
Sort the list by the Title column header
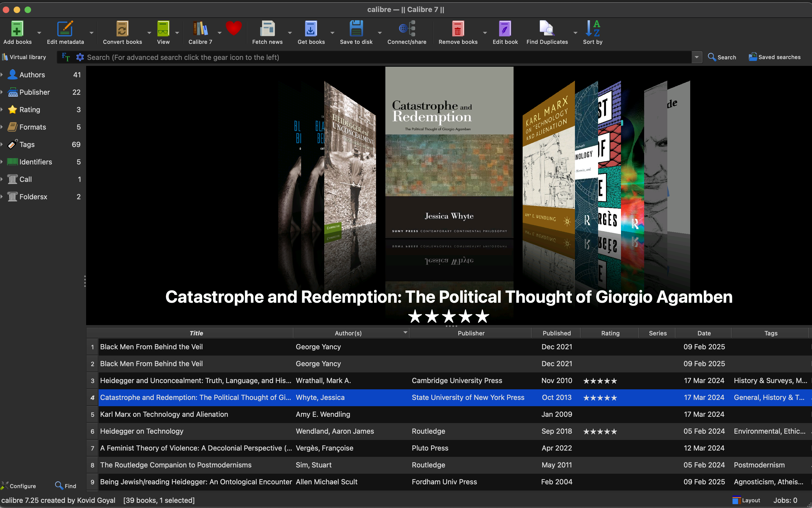pos(196,333)
